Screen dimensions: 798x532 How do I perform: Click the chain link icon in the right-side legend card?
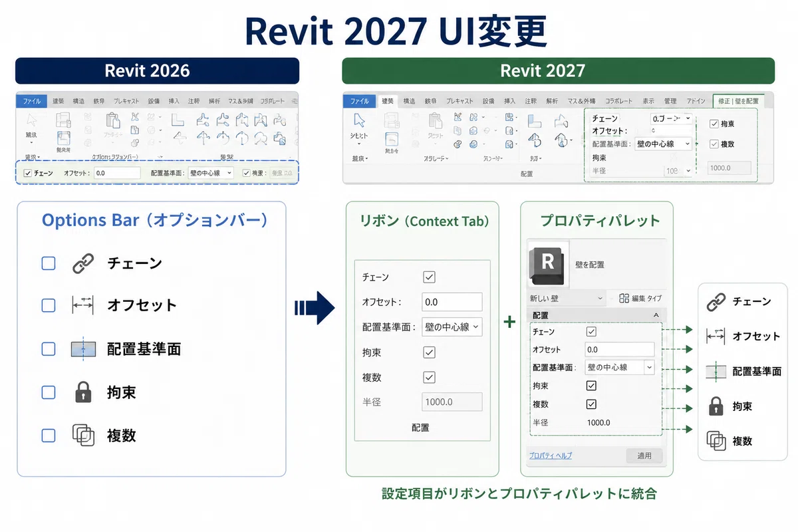tap(716, 301)
